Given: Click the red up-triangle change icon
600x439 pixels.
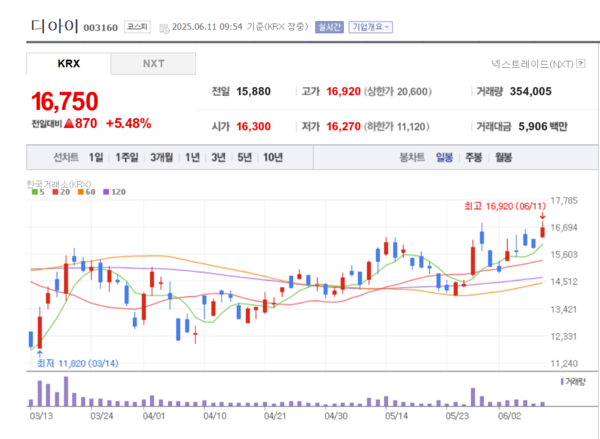Looking at the screenshot, I should click(x=69, y=123).
